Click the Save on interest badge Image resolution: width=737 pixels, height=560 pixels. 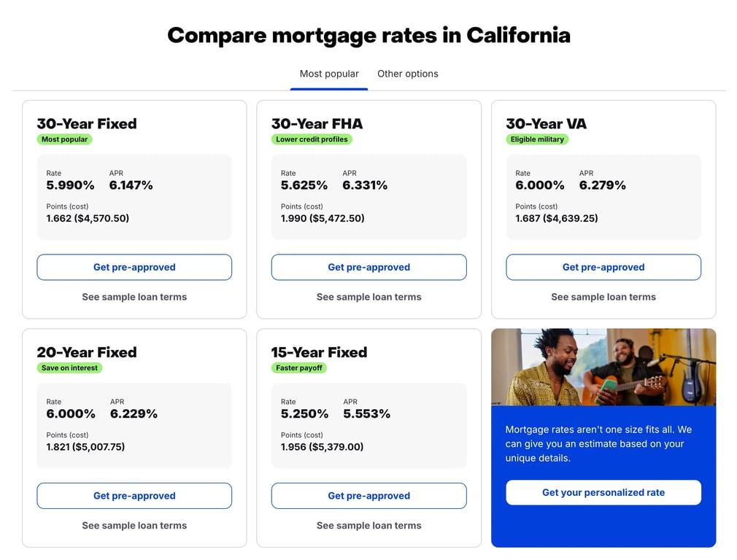click(69, 368)
